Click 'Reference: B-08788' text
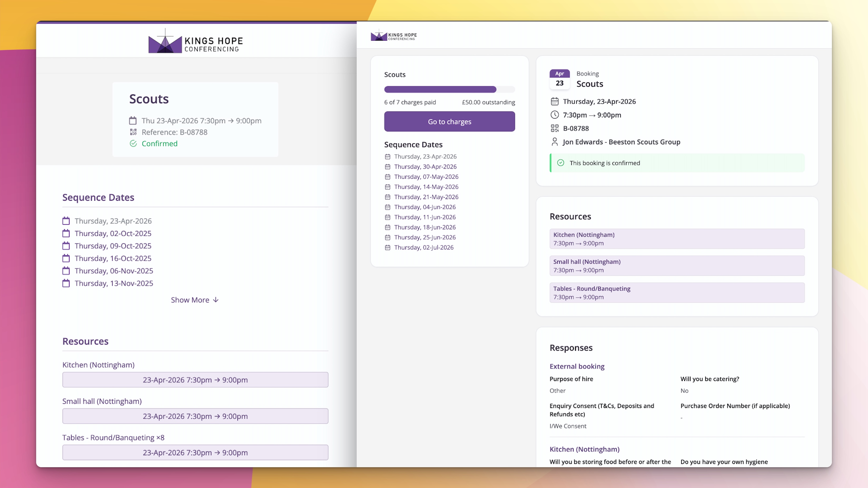This screenshot has width=868, height=488. [174, 132]
